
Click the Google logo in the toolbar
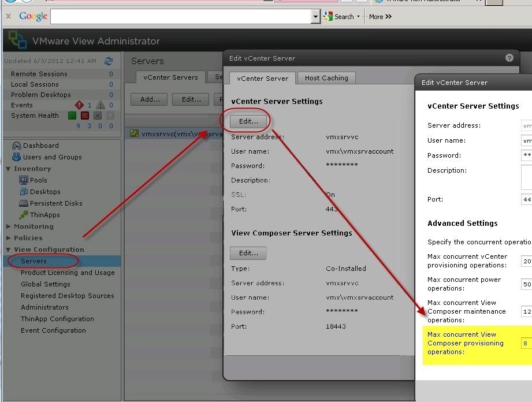(33, 16)
